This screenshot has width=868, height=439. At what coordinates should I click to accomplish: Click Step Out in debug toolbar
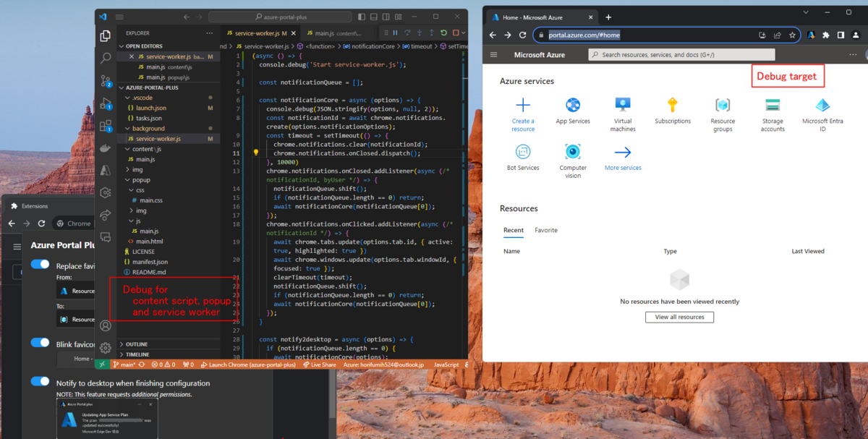coord(432,33)
